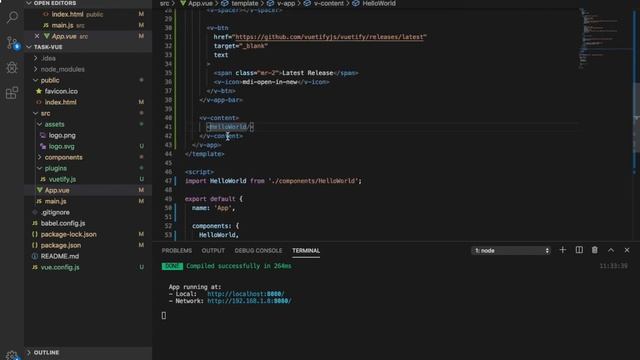Follow the vuetify releases GitHub URL
Screen dimensions: 640x360
point(330,37)
